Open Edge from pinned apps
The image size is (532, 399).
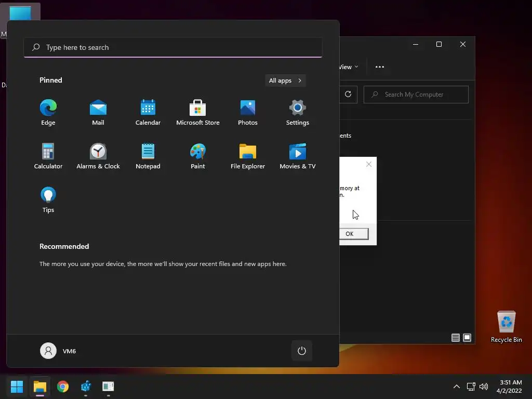48,113
